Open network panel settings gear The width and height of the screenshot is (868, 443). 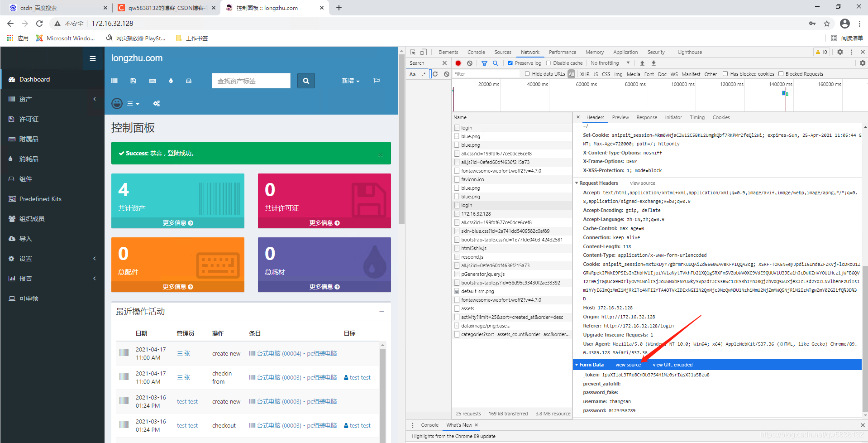[863, 63]
